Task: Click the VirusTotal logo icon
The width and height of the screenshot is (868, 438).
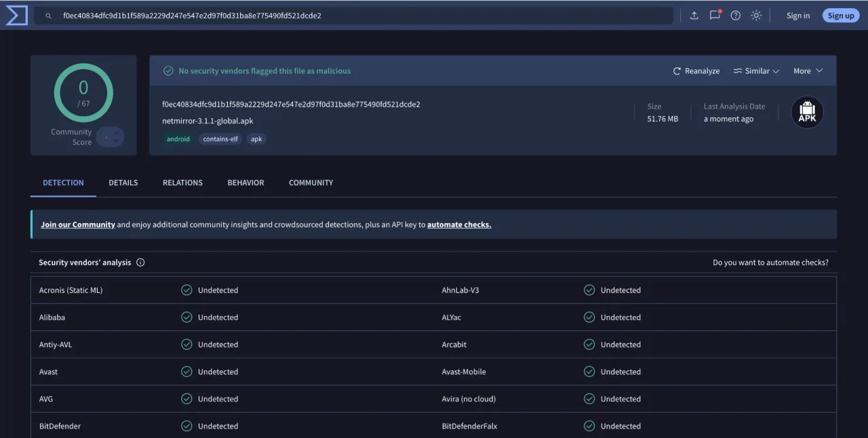Action: 16,15
